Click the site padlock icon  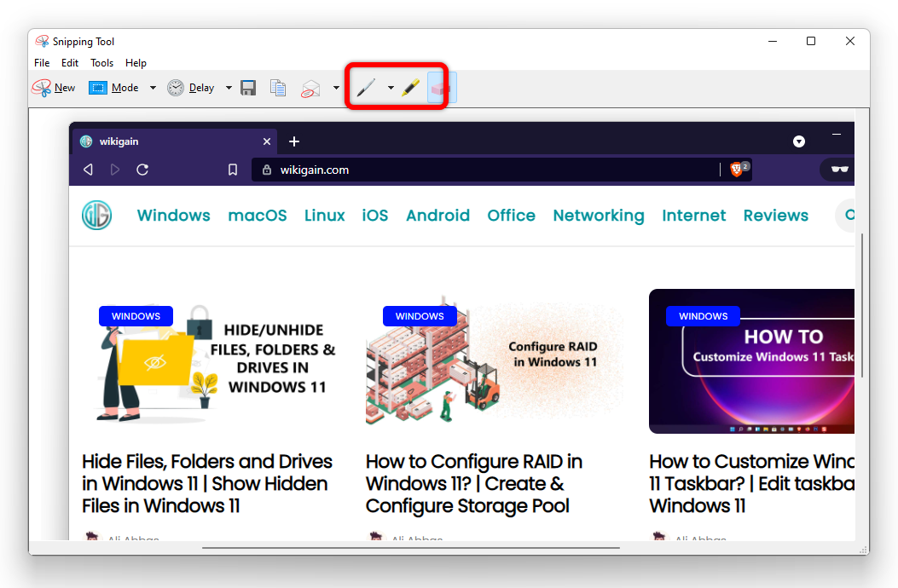click(266, 170)
